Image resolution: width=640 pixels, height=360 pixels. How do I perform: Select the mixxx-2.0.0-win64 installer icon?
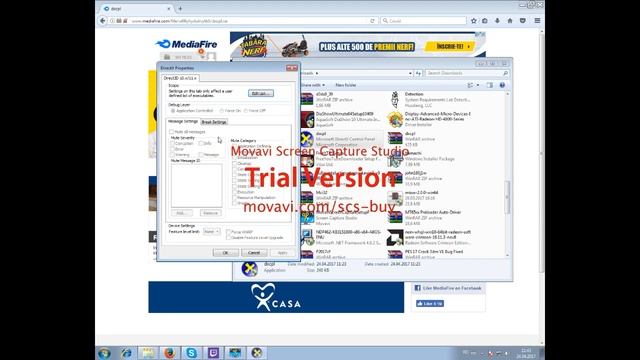395,198
